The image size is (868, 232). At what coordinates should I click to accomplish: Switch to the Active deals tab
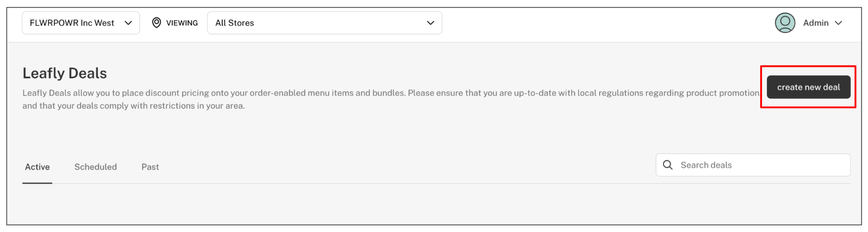[x=37, y=167]
